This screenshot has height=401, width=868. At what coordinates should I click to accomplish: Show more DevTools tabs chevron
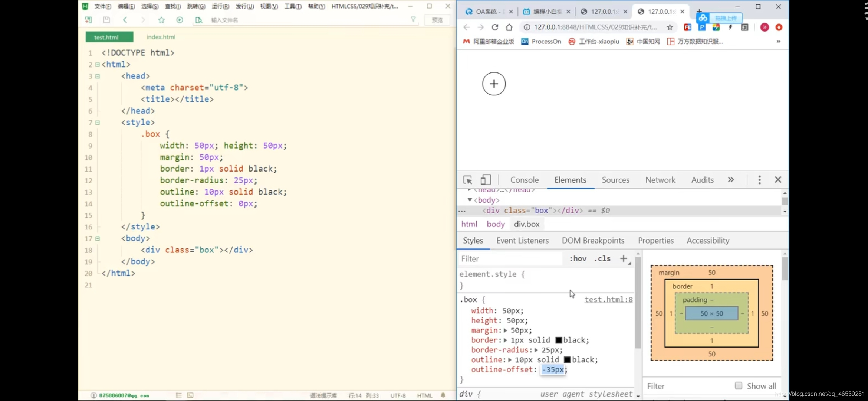tap(730, 180)
